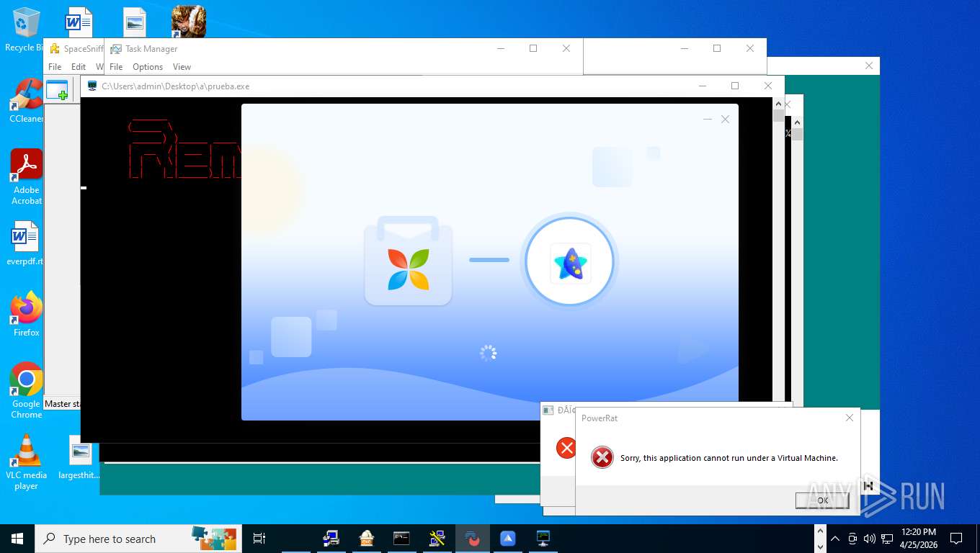The height and width of the screenshot is (553, 980).
Task: Open Task Manager File menu
Action: point(116,67)
